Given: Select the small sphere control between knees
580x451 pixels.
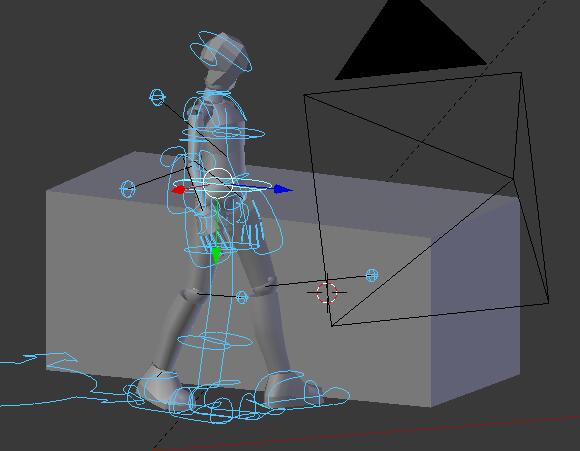Looking at the screenshot, I should click(242, 297).
